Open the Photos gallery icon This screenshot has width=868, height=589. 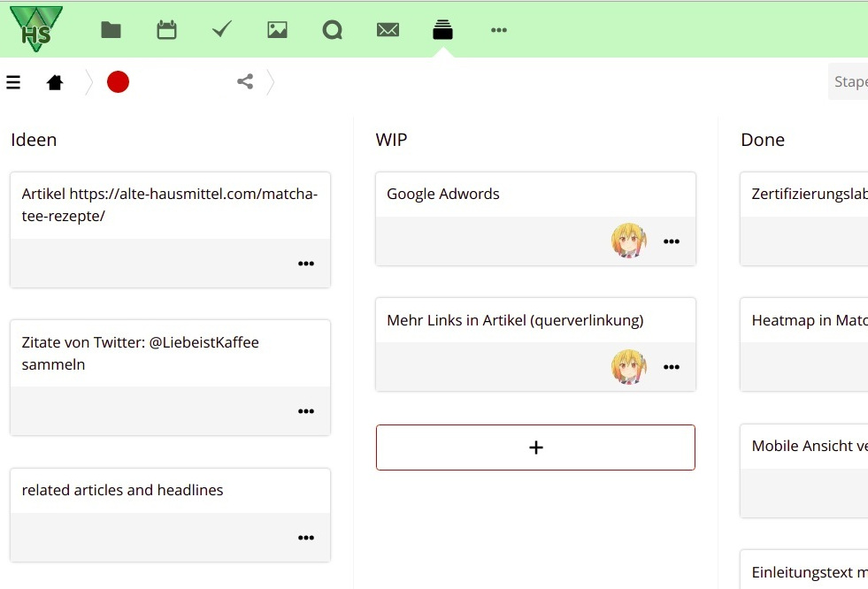tap(277, 30)
